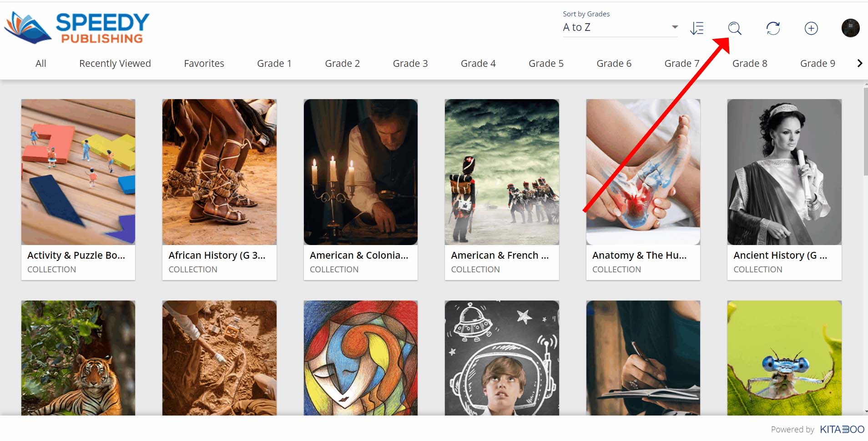
Task: Switch to the Recently Viewed tab
Action: point(115,63)
